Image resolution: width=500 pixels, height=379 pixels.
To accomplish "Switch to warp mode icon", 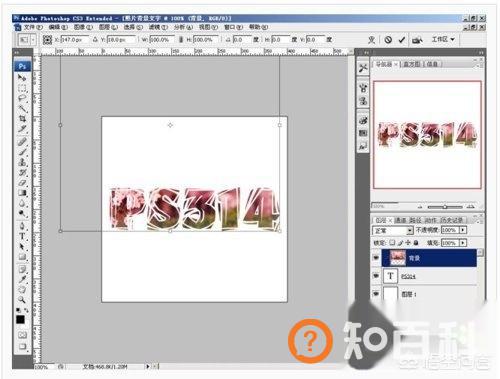I will click(372, 40).
